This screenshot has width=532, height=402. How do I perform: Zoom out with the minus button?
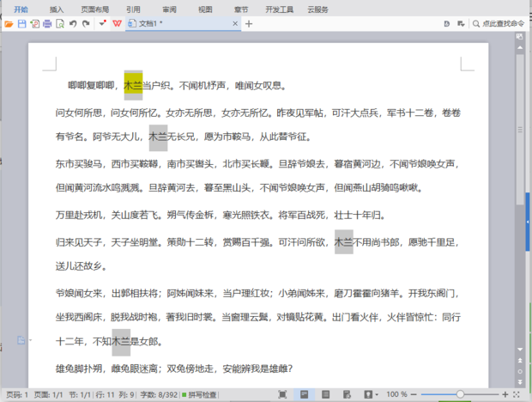coord(414,394)
